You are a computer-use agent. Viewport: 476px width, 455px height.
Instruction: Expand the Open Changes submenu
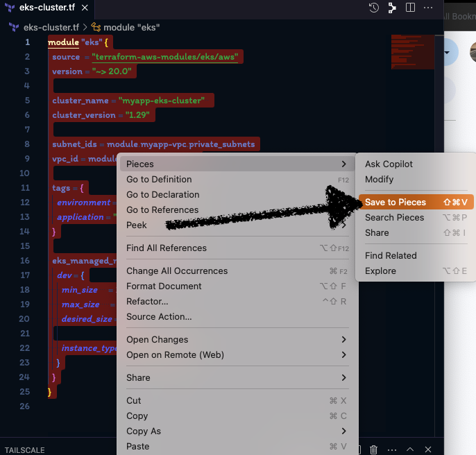236,339
